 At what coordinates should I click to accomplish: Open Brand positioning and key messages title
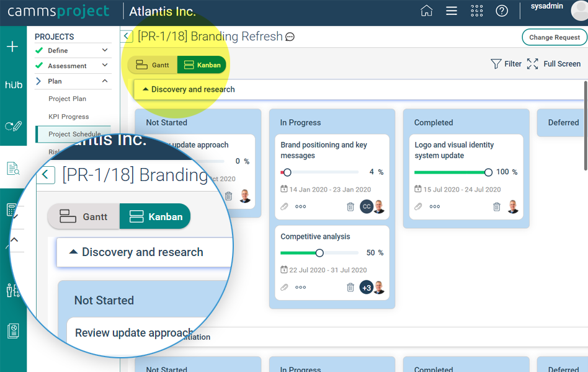324,150
